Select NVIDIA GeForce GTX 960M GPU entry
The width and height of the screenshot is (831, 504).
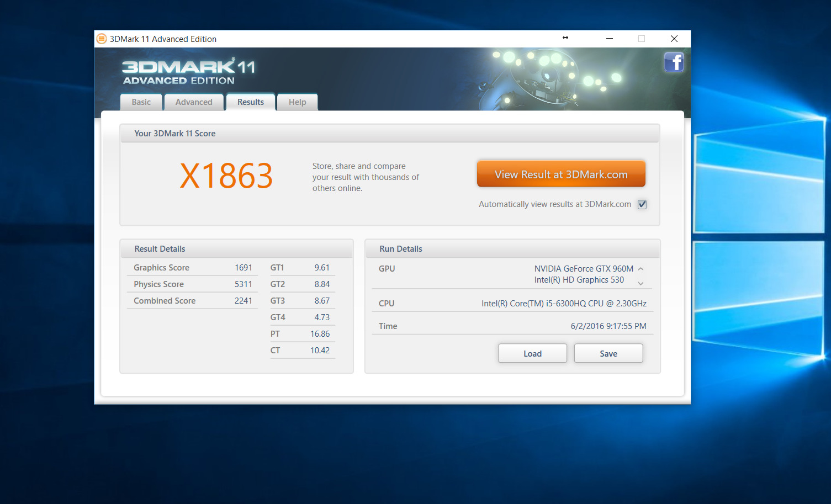tap(584, 269)
